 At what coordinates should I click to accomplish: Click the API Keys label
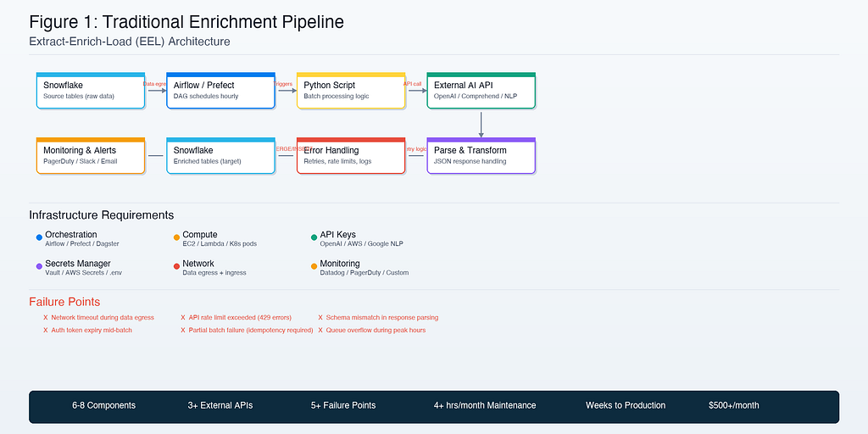[x=337, y=235]
